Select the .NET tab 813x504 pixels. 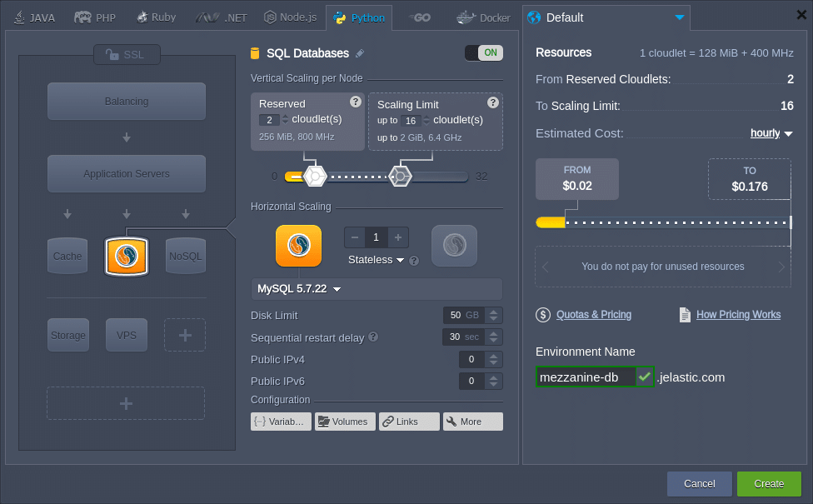point(222,18)
